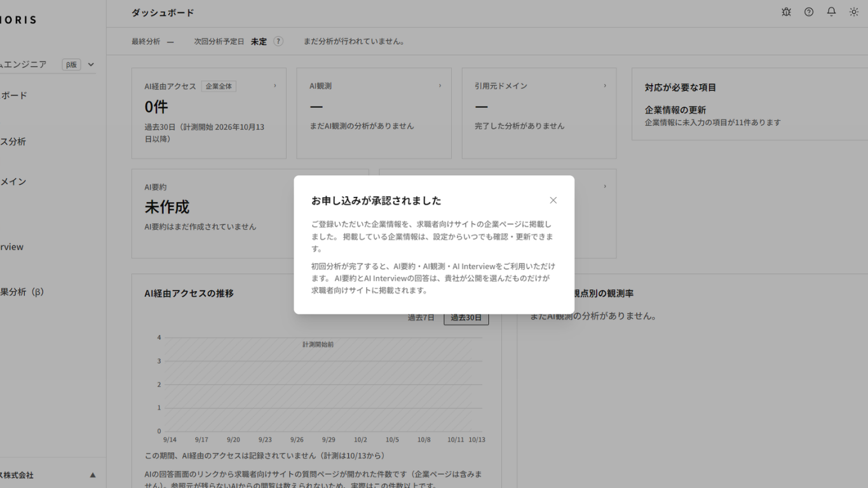Open the AI経由アクセス card chevron
This screenshot has height=488, width=868.
tap(275, 86)
